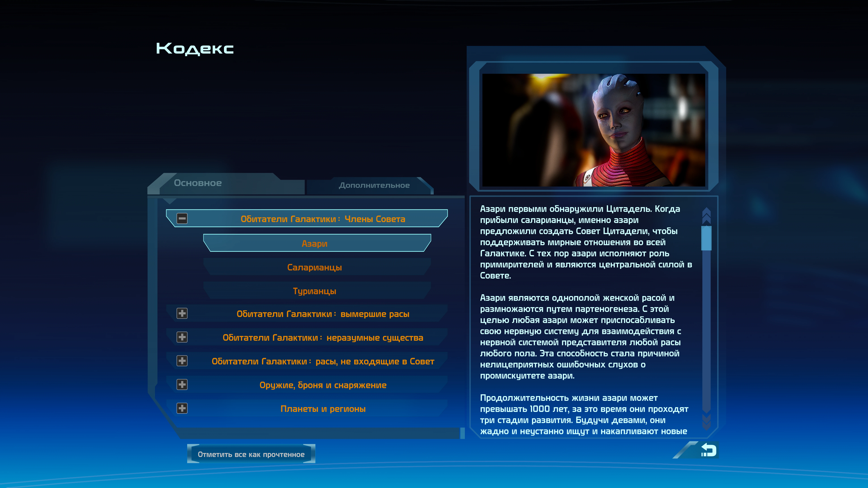
Task: Expand Оружие, броня и снаряжение plus icon
Action: pyautogui.click(x=182, y=385)
